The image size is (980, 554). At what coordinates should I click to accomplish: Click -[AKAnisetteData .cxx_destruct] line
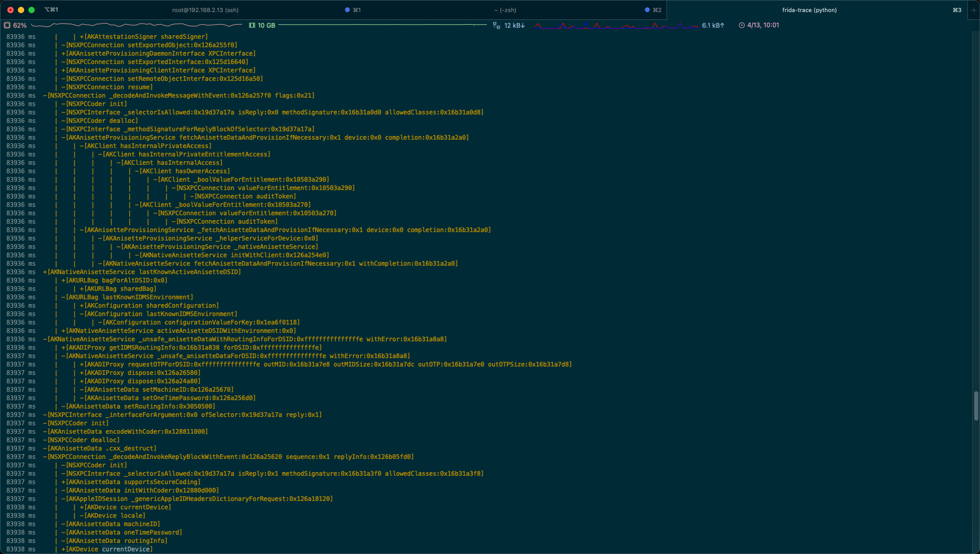pyautogui.click(x=100, y=448)
